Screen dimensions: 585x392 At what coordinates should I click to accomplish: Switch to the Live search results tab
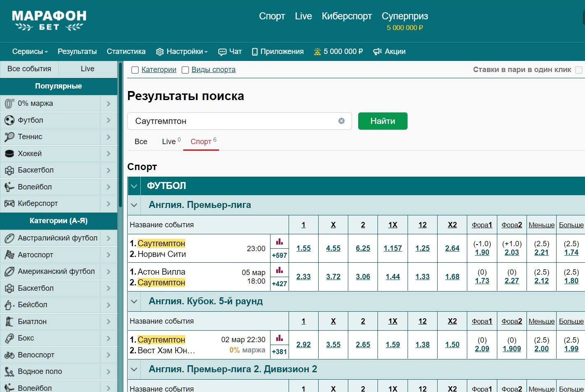171,141
